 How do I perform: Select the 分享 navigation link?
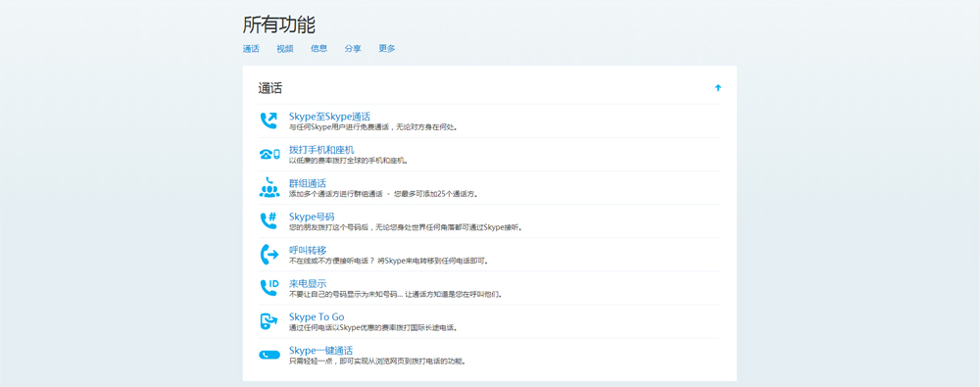353,48
